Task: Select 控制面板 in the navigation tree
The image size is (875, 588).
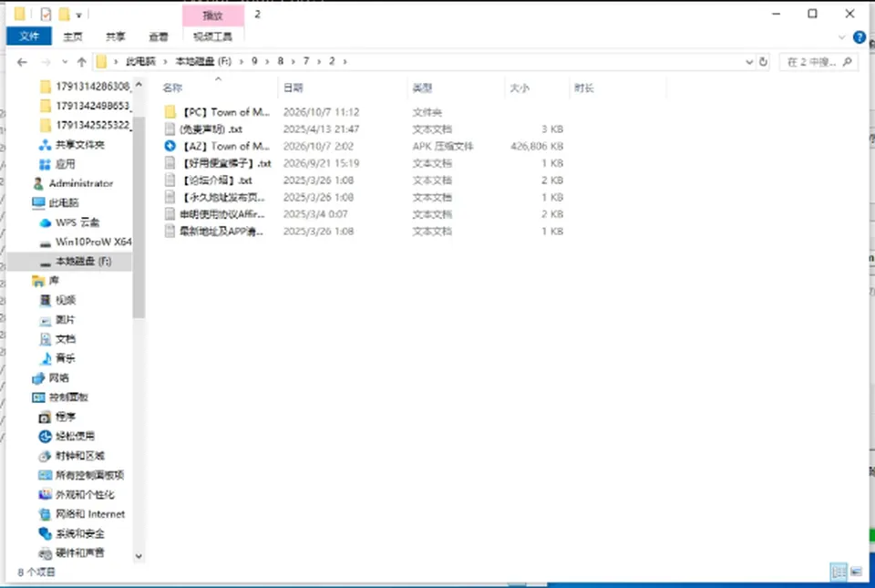Action: coord(68,397)
